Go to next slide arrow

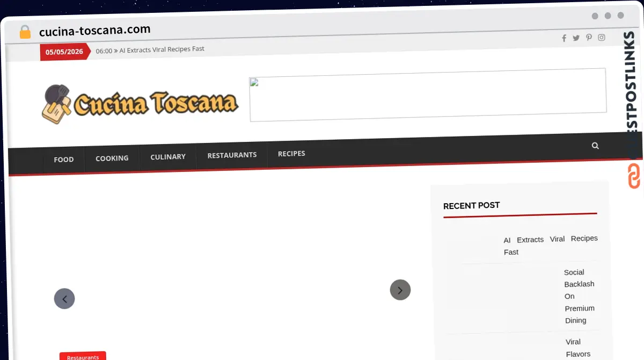tap(400, 290)
